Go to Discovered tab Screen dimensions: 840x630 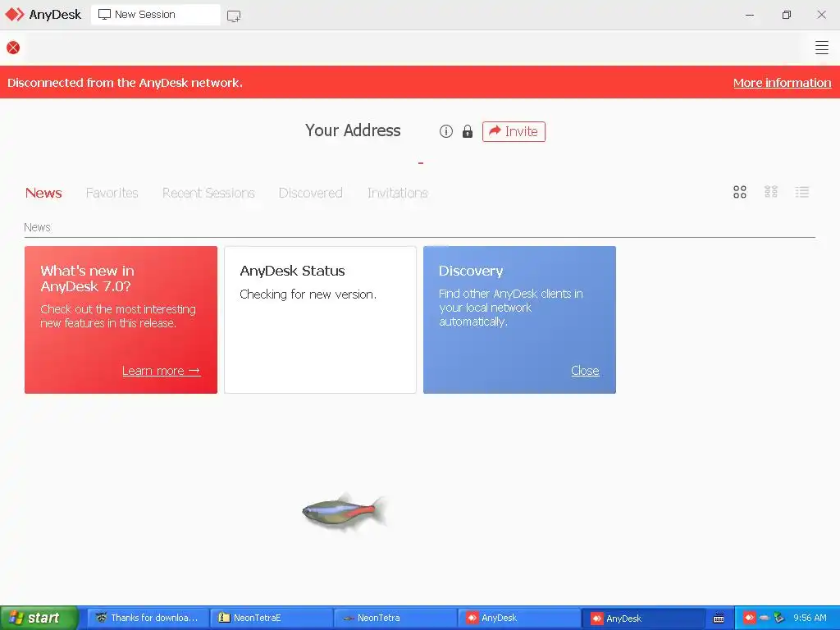(x=311, y=193)
